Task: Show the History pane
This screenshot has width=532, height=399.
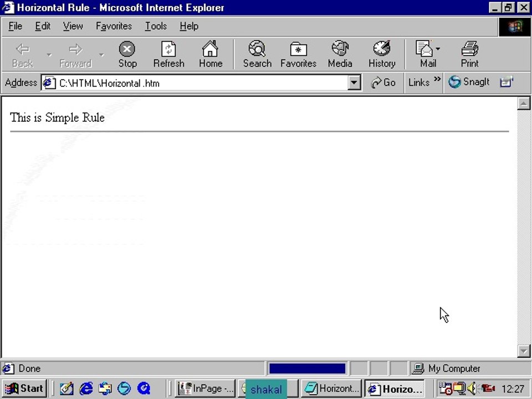Action: 382,54
